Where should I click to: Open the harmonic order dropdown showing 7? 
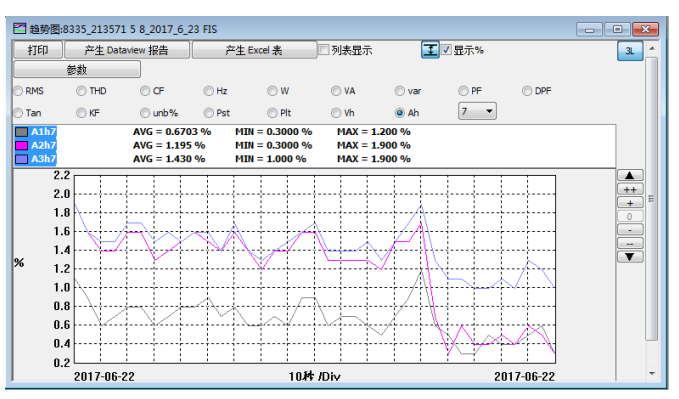(477, 111)
